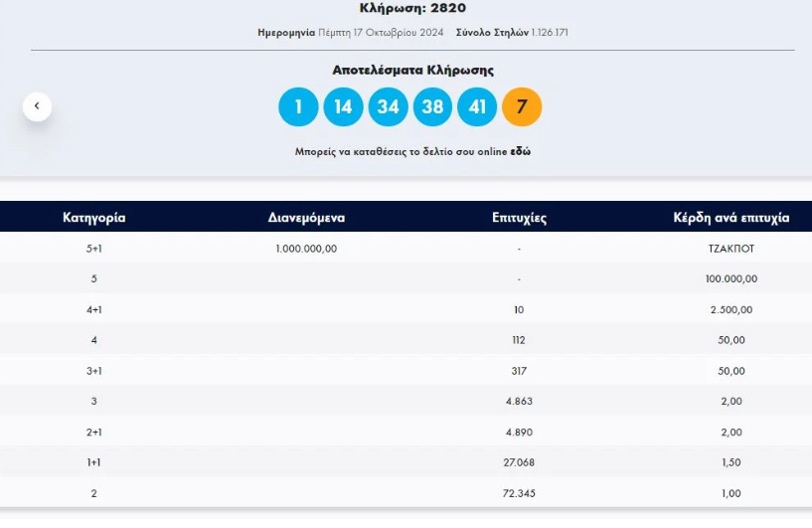Click the 'Διανεμόμενα' column header
Image resolution: width=812 pixels, height=528 pixels.
[306, 217]
